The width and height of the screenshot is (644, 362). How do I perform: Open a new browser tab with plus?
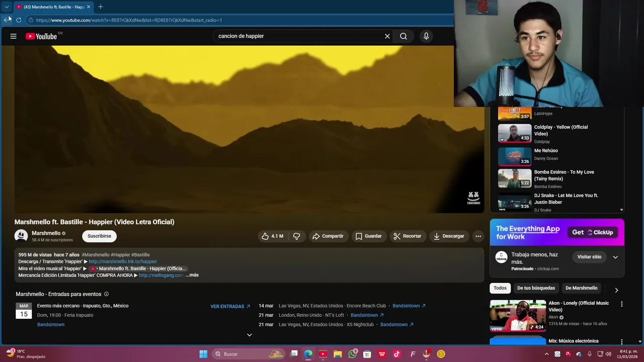pos(101,7)
